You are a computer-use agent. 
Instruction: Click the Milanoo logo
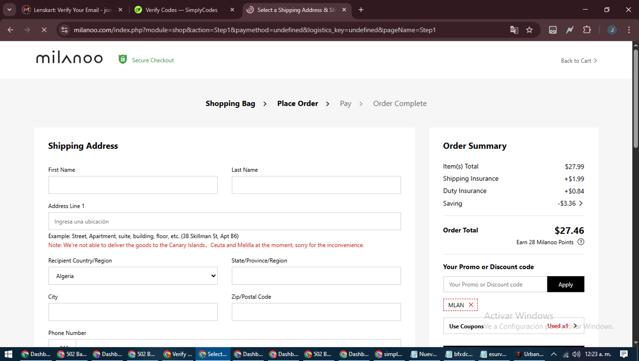click(x=69, y=59)
